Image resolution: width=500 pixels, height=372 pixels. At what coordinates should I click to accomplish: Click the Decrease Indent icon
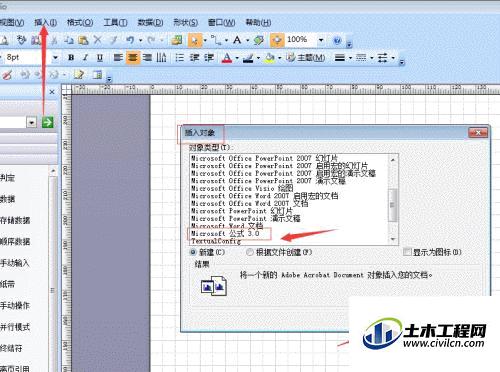pos(194,58)
